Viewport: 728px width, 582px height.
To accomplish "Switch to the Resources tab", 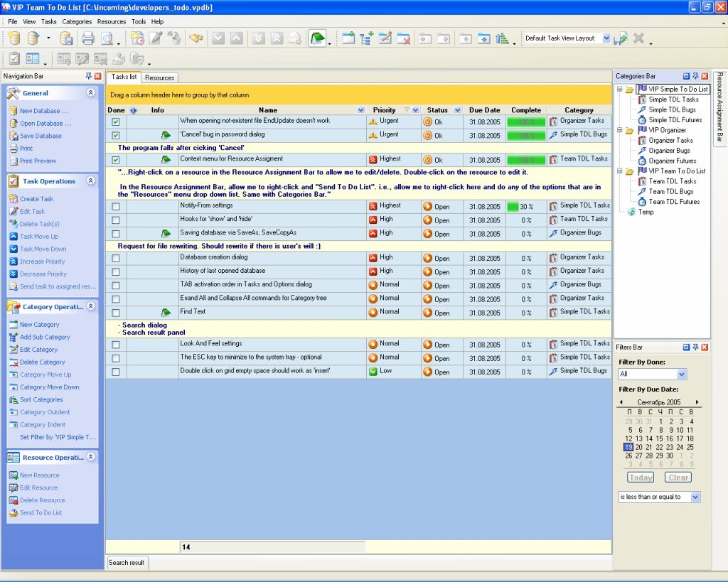I will [x=159, y=77].
